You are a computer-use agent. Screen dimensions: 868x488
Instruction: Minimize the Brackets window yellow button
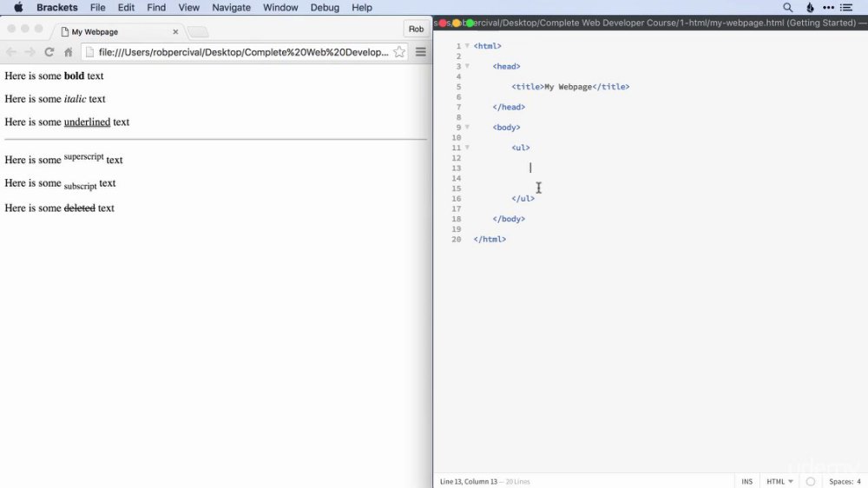457,23
